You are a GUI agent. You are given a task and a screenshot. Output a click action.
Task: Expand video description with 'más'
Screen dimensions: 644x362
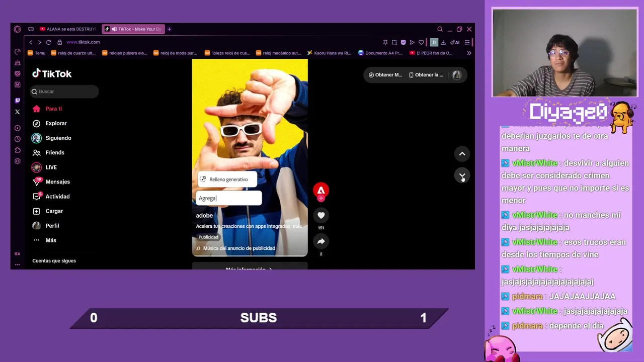pos(297,226)
